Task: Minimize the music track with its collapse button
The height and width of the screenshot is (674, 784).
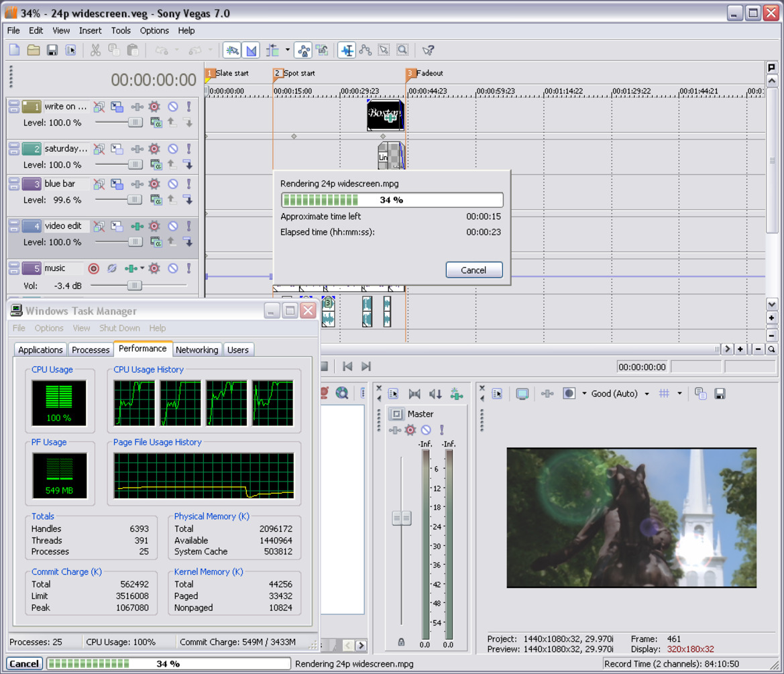Action: pyautogui.click(x=14, y=266)
